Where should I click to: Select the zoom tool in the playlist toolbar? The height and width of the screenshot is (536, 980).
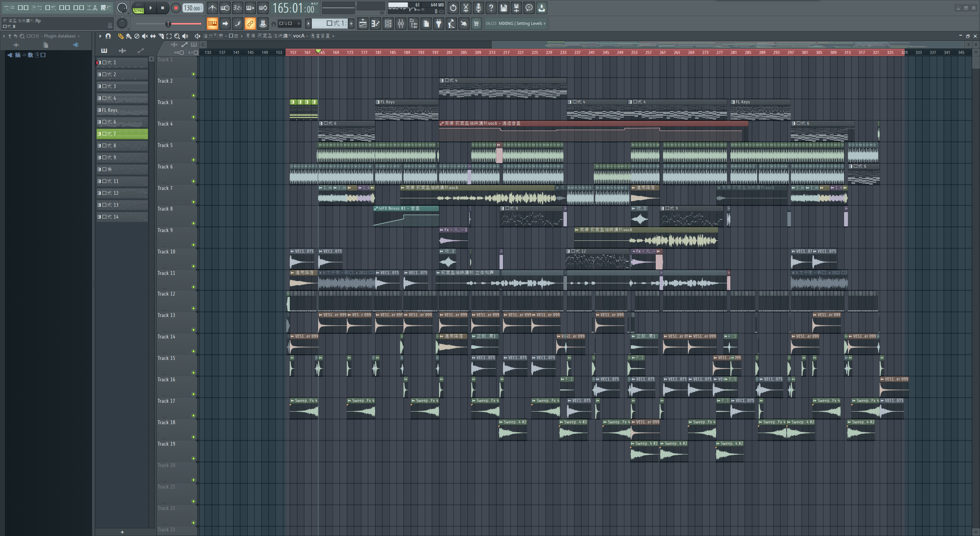(x=177, y=36)
